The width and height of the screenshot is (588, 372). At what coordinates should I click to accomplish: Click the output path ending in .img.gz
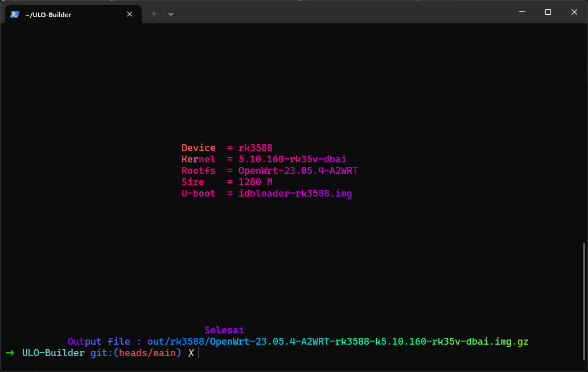(338, 342)
